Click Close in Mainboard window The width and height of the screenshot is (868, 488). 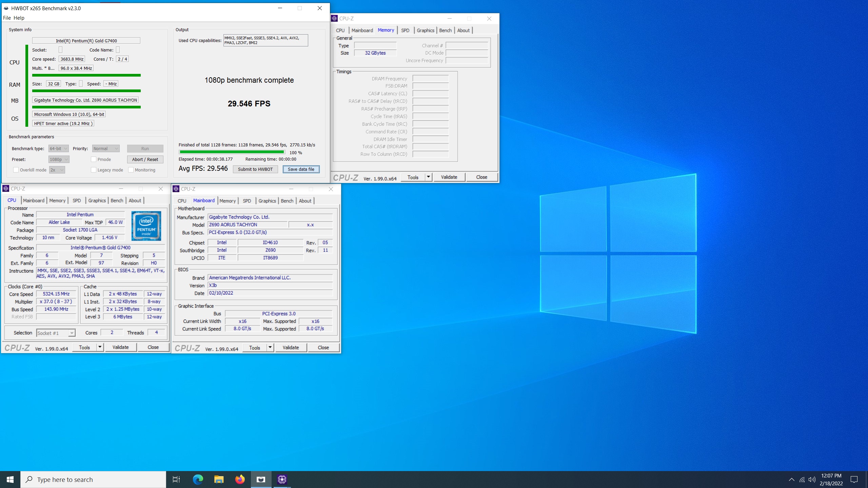tap(323, 347)
